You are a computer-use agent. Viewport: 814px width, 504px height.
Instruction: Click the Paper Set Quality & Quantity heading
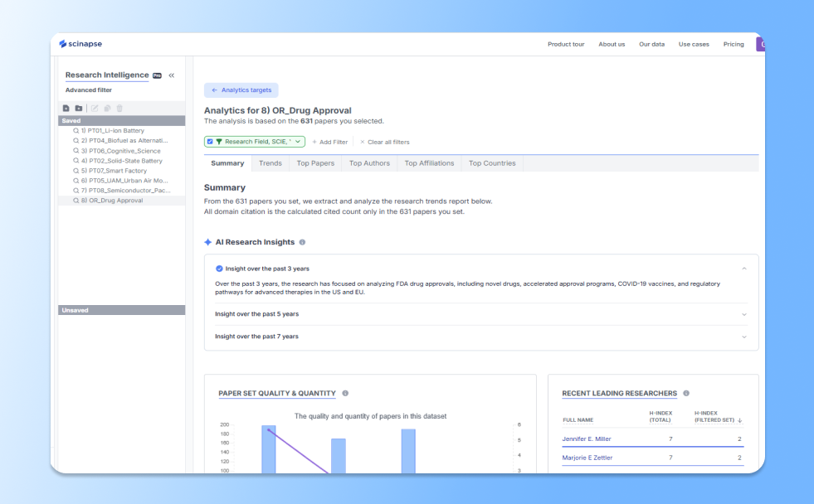coord(276,394)
